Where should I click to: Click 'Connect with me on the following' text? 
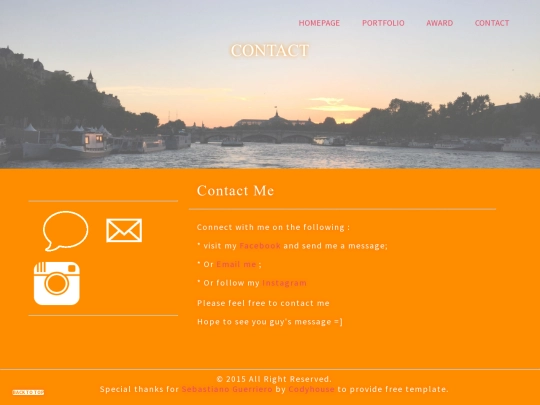(273, 227)
